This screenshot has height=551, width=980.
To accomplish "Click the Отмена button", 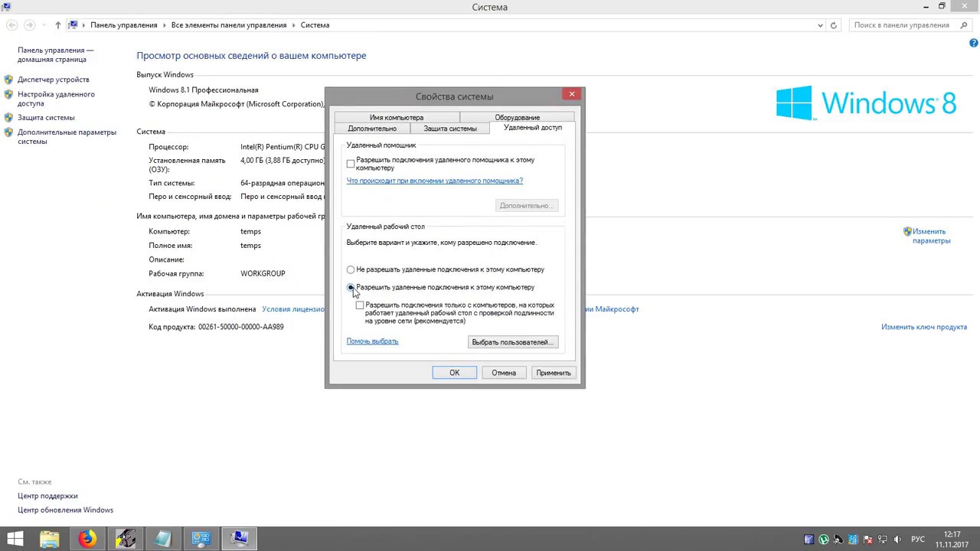I will click(504, 373).
